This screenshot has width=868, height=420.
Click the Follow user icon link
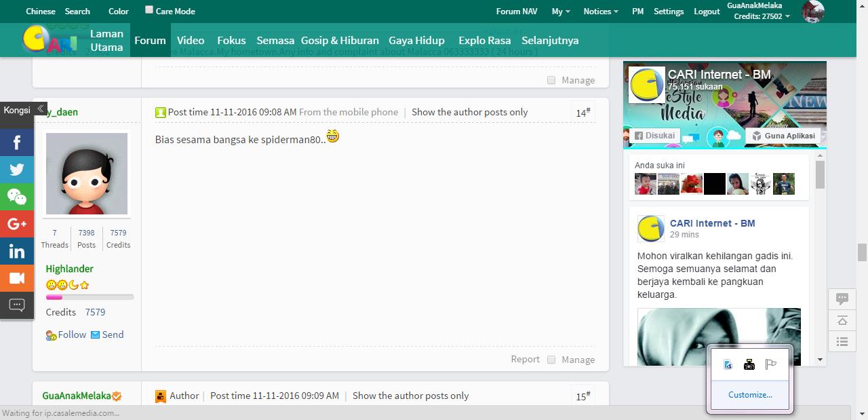[x=66, y=335]
